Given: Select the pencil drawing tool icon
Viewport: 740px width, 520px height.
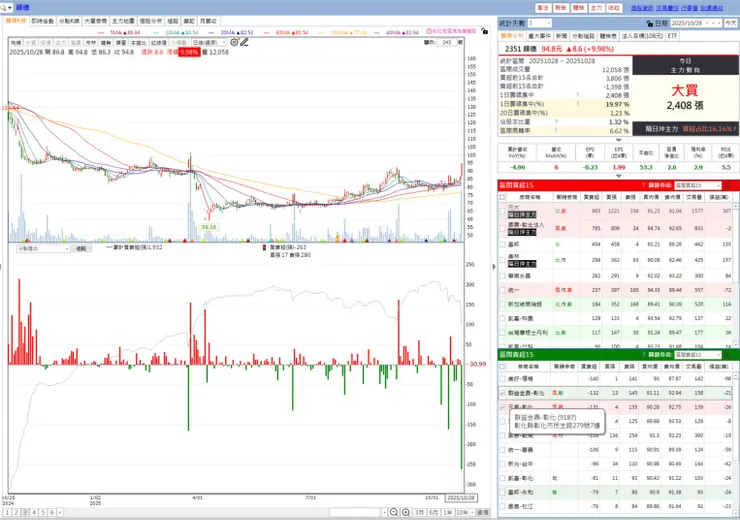Looking at the screenshot, I should 244,42.
